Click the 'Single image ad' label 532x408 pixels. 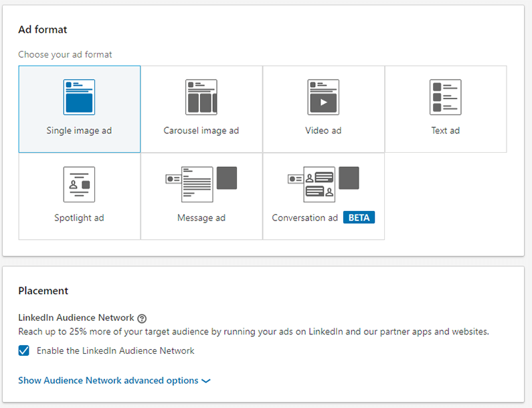(79, 131)
